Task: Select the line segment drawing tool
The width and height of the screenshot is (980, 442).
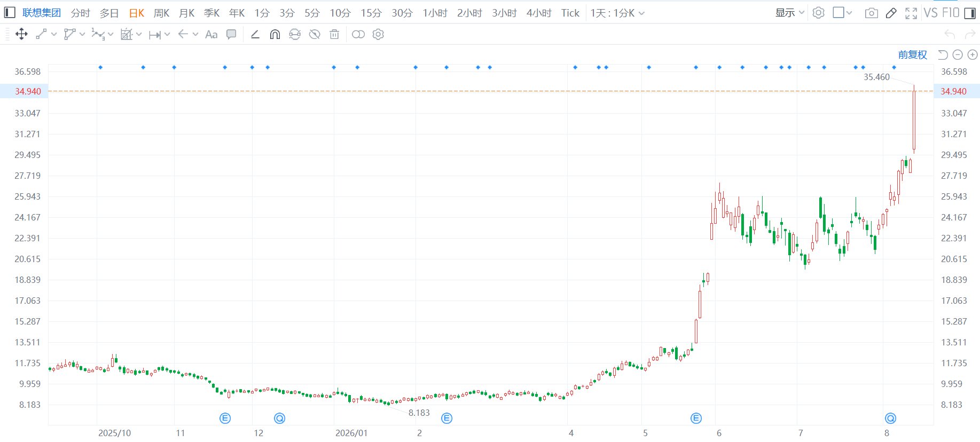Action: pos(41,34)
